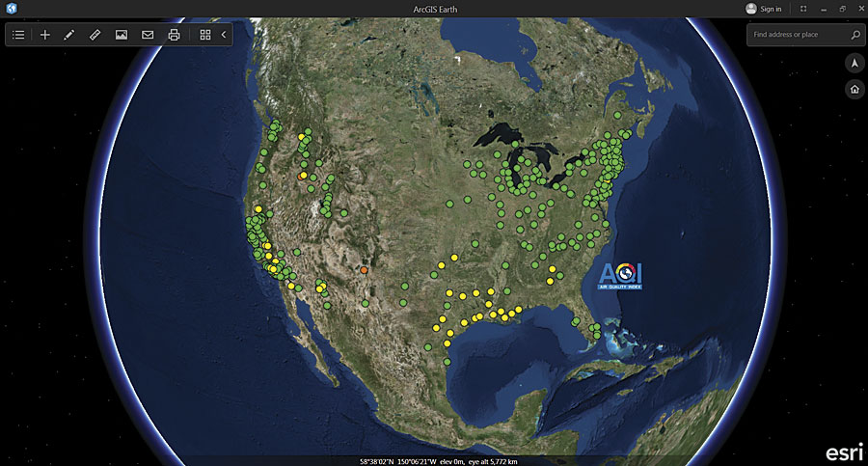The width and height of the screenshot is (868, 466).
Task: Select the Measure ruler tool
Action: (95, 35)
